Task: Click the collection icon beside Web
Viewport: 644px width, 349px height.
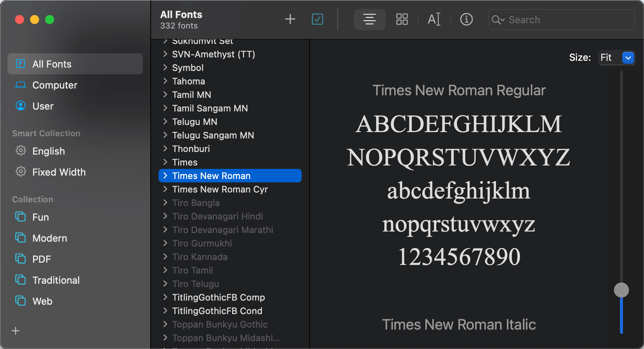Action: (21, 301)
